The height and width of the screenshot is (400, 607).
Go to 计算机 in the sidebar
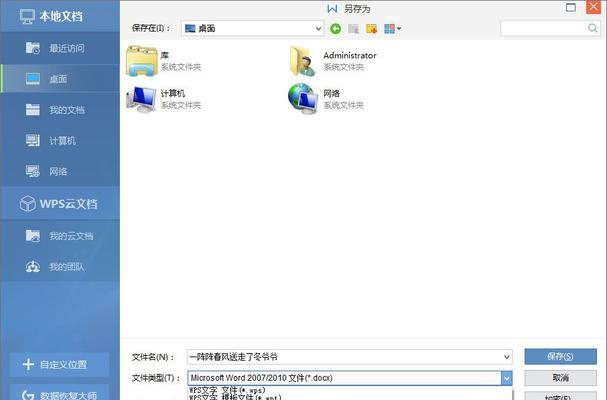[x=60, y=140]
